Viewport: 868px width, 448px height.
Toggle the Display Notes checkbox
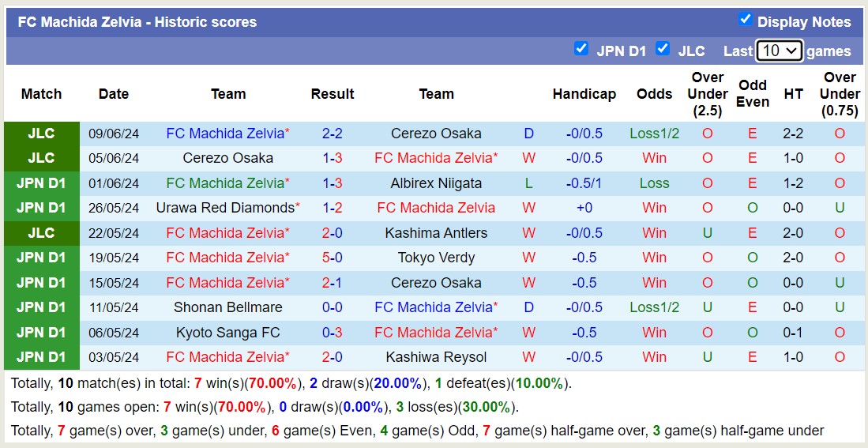[745, 20]
